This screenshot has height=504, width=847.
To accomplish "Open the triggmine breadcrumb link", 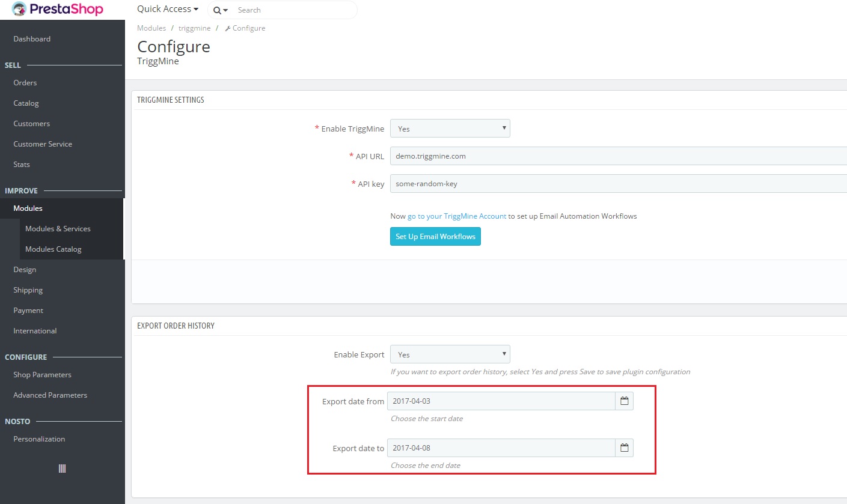I will 194,28.
